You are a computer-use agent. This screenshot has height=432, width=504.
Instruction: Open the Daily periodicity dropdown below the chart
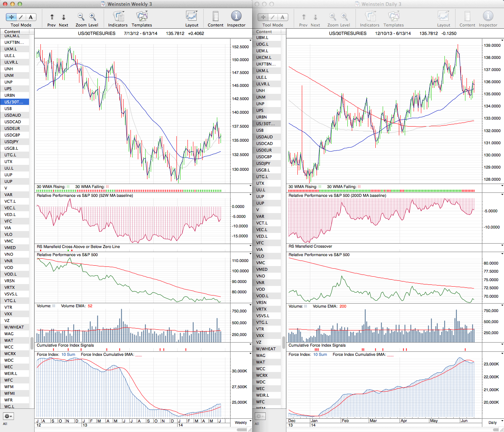click(x=494, y=422)
